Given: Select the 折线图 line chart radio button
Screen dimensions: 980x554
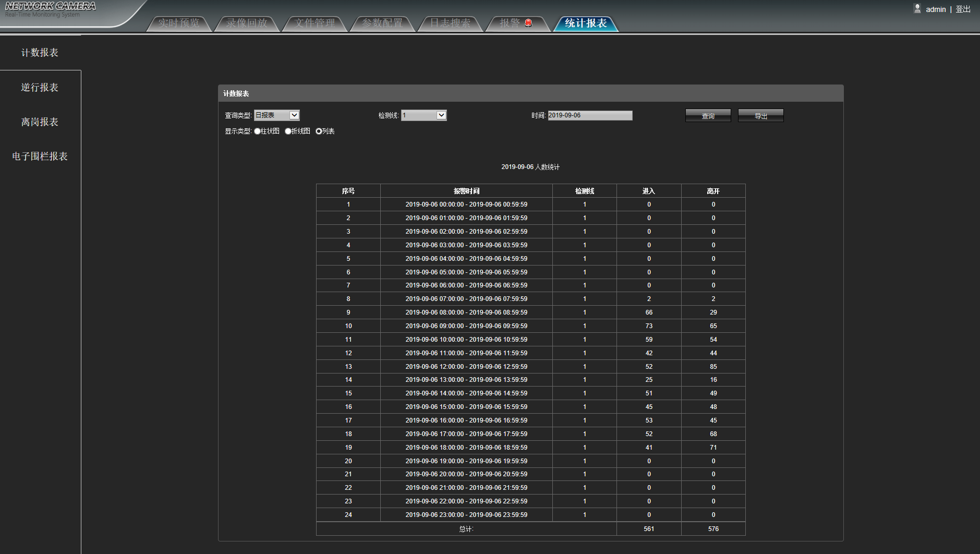Looking at the screenshot, I should [288, 131].
